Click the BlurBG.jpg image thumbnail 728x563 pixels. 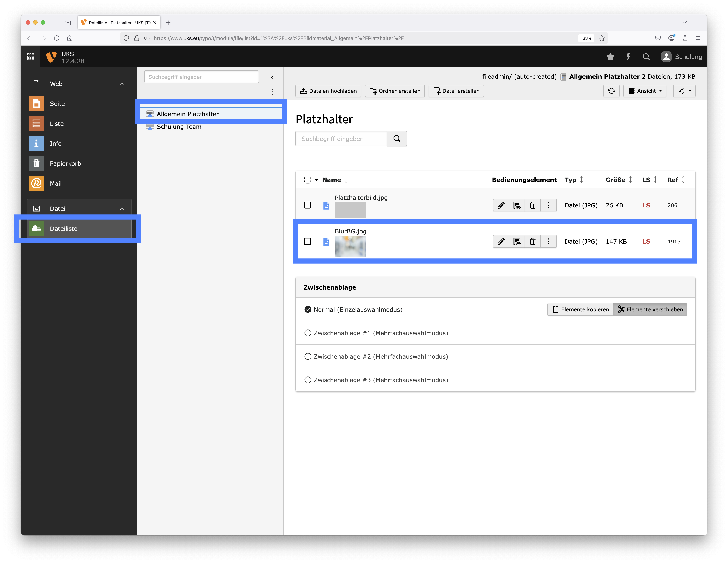(350, 246)
